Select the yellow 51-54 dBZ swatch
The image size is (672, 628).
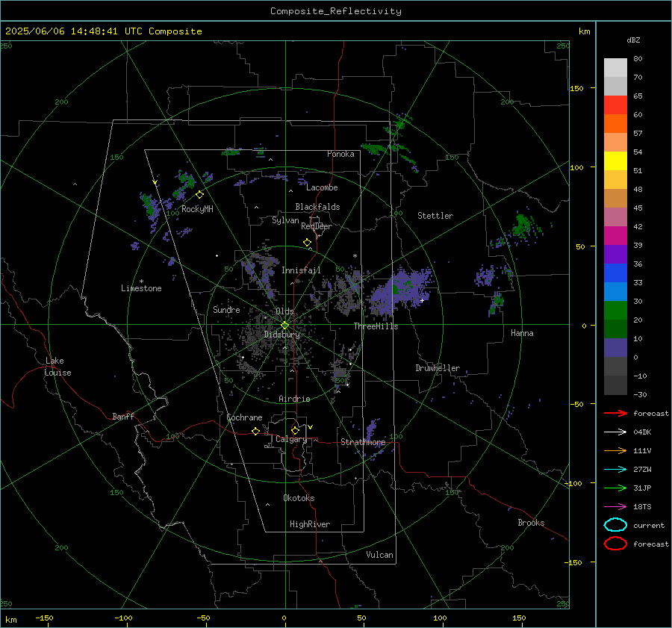tap(615, 161)
